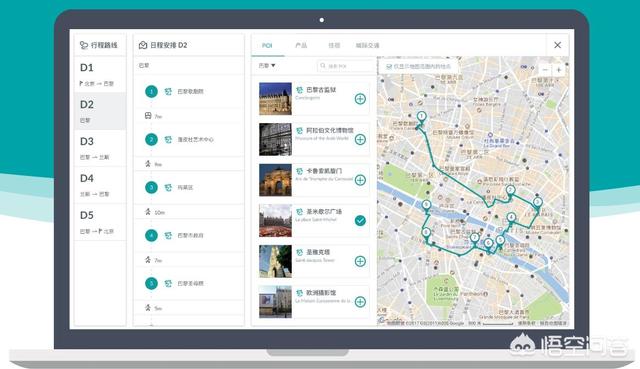Viewport: 640px width, 369px height.
Task: Zoom out the map with minus button
Action: tap(545, 70)
